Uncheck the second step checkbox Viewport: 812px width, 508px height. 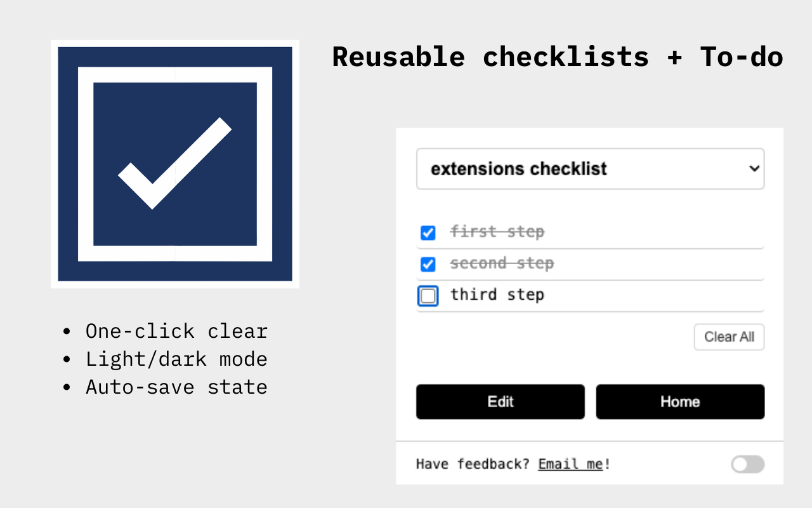(428, 264)
